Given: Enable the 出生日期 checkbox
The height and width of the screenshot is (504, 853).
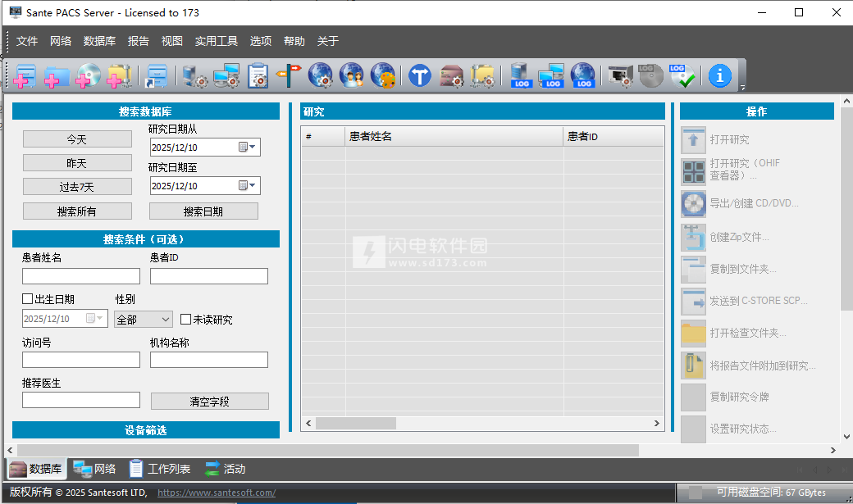Looking at the screenshot, I should tap(28, 299).
